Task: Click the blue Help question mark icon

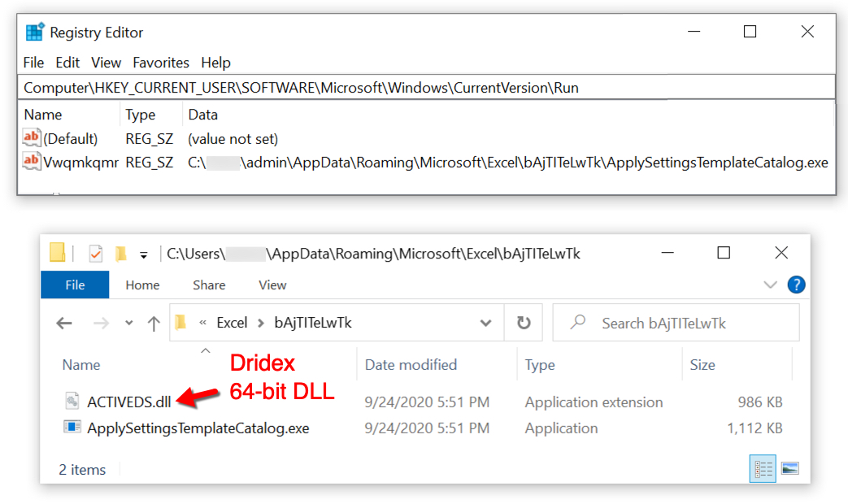Action: (x=796, y=285)
